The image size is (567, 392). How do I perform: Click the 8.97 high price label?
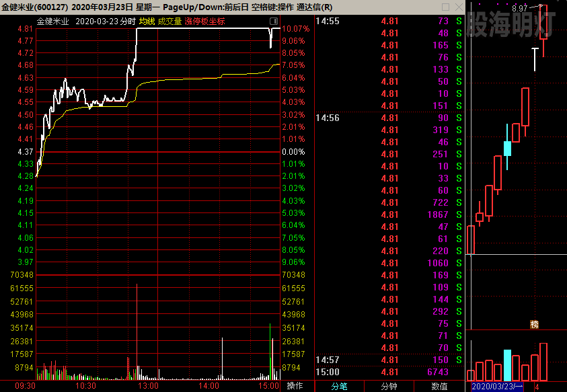[520, 8]
